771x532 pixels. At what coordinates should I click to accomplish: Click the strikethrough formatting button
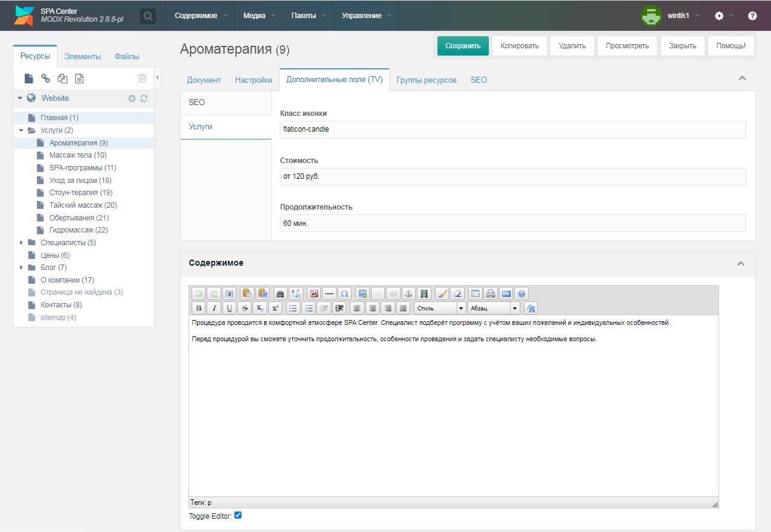[245, 308]
